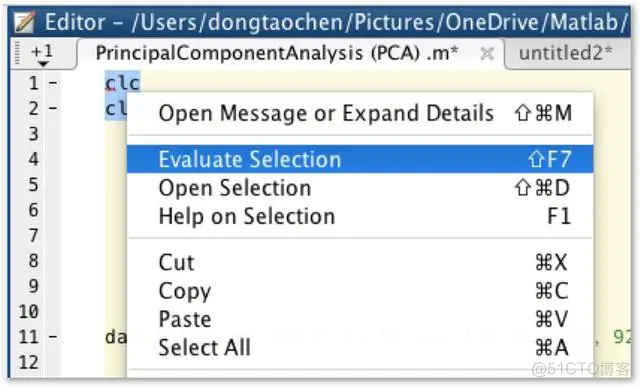Image resolution: width=640 pixels, height=387 pixels.
Task: Click Paste in the context menu
Action: (360, 319)
